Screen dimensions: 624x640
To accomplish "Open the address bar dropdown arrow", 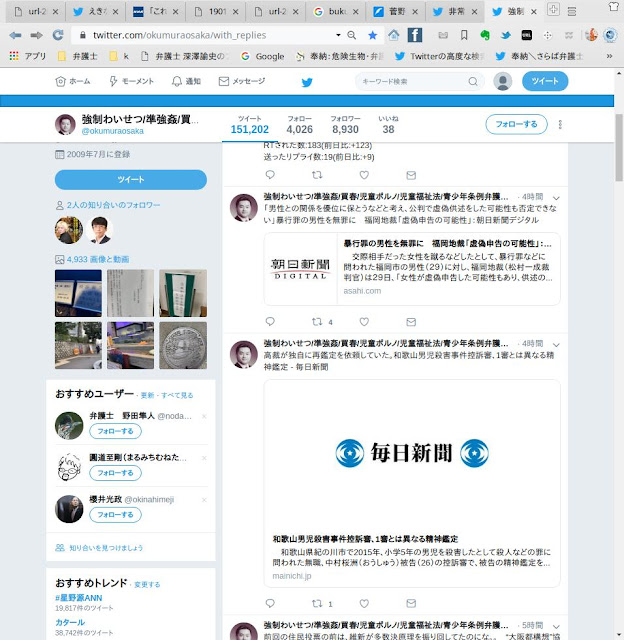I will point(338,35).
